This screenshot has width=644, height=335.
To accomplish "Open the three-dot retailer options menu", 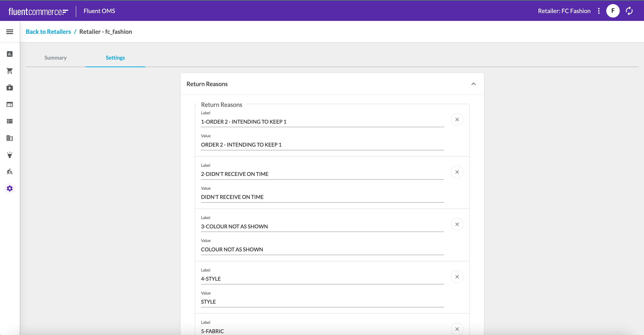I will [599, 11].
